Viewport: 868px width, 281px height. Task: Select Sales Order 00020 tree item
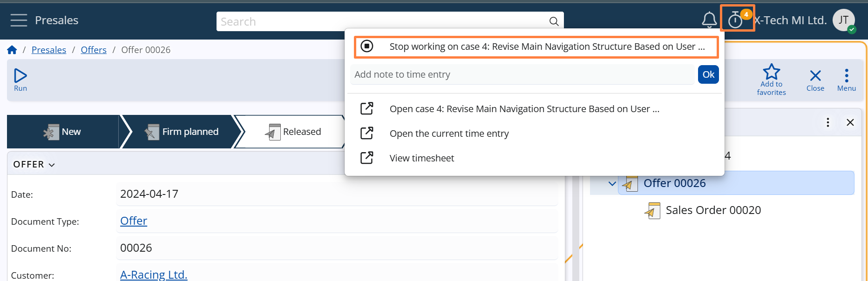tap(713, 210)
